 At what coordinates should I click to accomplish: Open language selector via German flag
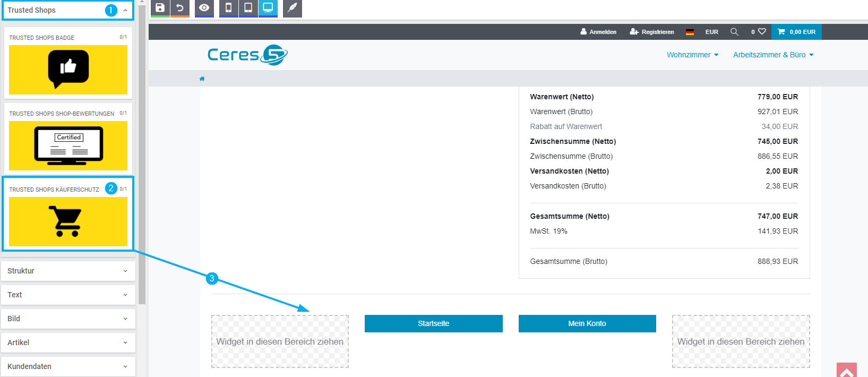(x=690, y=32)
